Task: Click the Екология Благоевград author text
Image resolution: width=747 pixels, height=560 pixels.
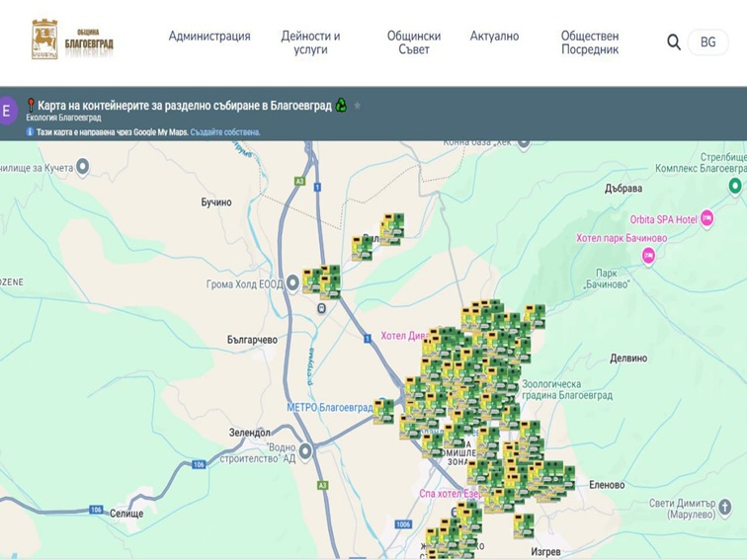Action: pyautogui.click(x=63, y=118)
